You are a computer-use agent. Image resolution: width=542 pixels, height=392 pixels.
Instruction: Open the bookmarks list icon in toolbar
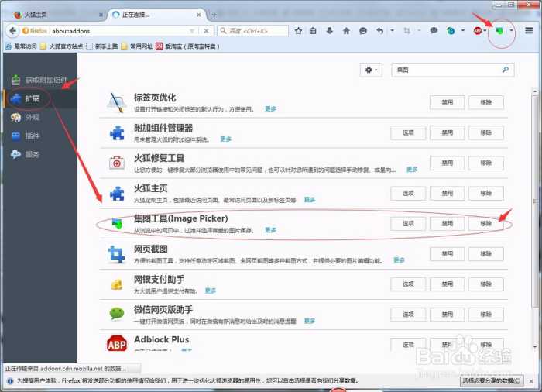(x=313, y=31)
